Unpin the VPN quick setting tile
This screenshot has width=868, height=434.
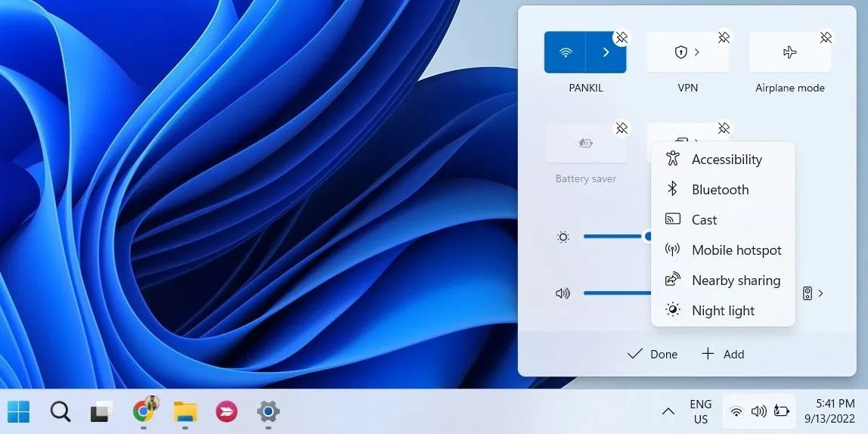[x=724, y=38]
